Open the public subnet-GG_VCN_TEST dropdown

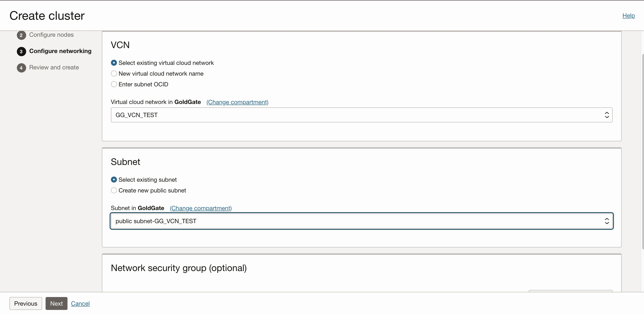point(362,221)
